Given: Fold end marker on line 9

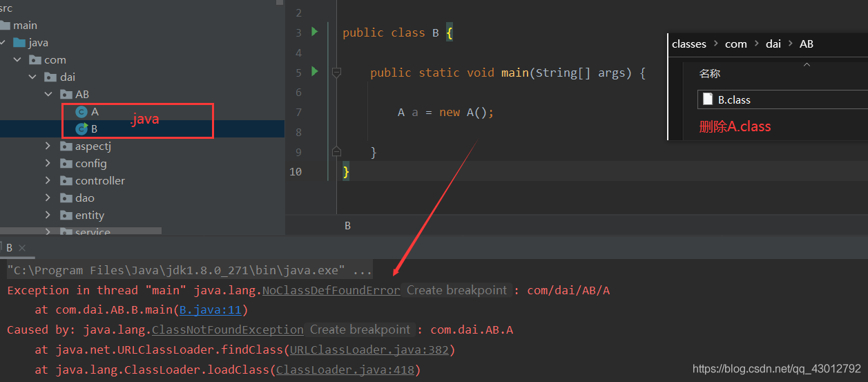Looking at the screenshot, I should tap(336, 151).
